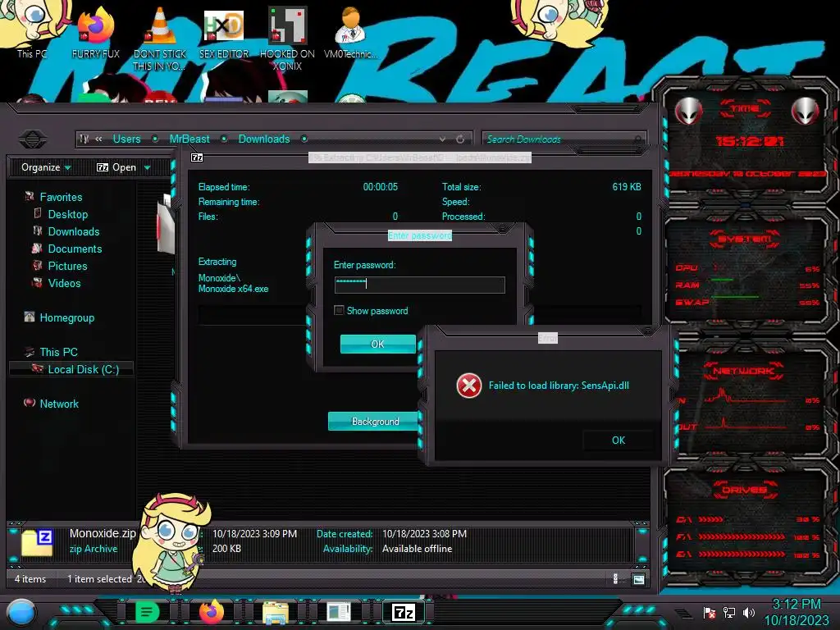Click Users in the address path
This screenshot has height=630, width=840.
point(126,139)
